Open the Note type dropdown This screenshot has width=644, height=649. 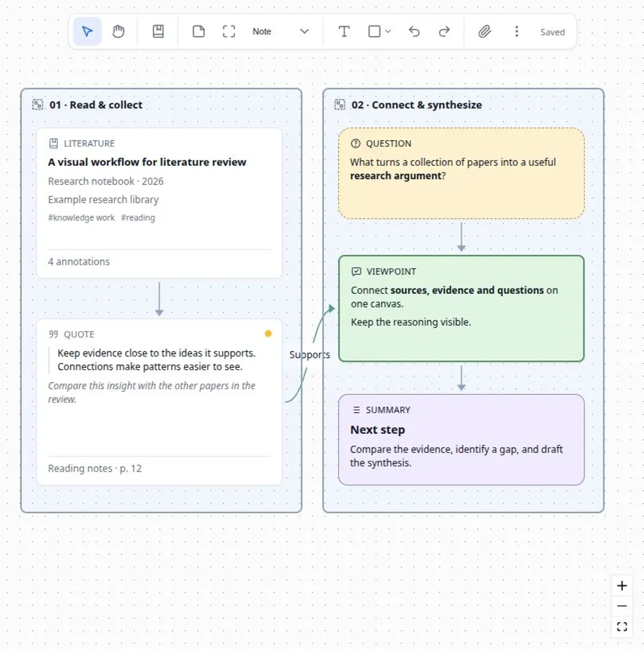tap(281, 31)
